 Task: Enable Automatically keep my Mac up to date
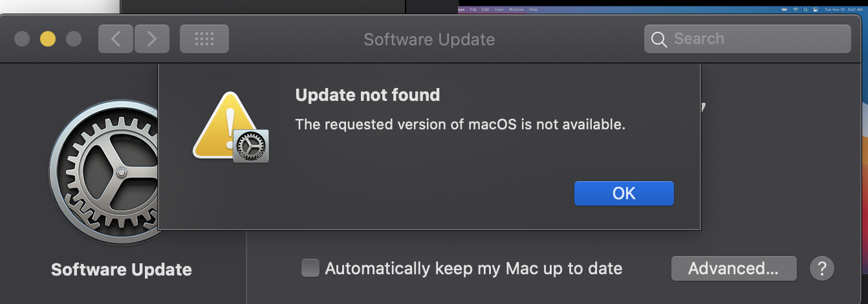click(310, 268)
